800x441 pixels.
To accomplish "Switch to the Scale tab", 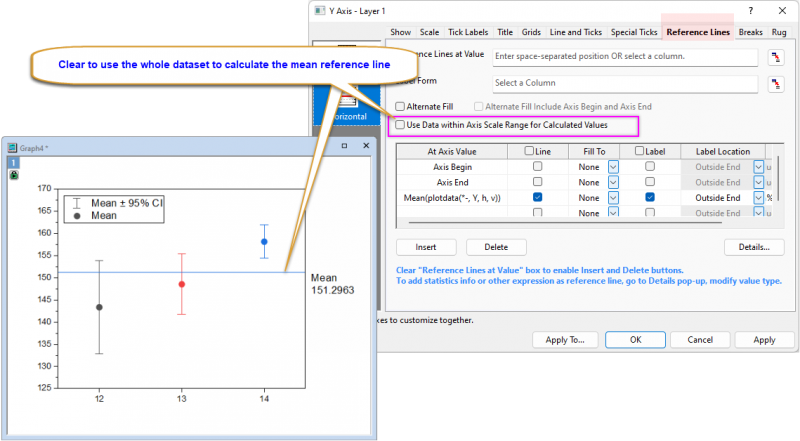I will point(429,32).
